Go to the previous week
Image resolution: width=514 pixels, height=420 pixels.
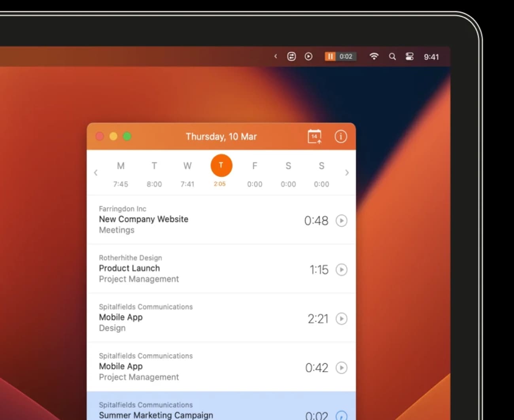(x=96, y=173)
